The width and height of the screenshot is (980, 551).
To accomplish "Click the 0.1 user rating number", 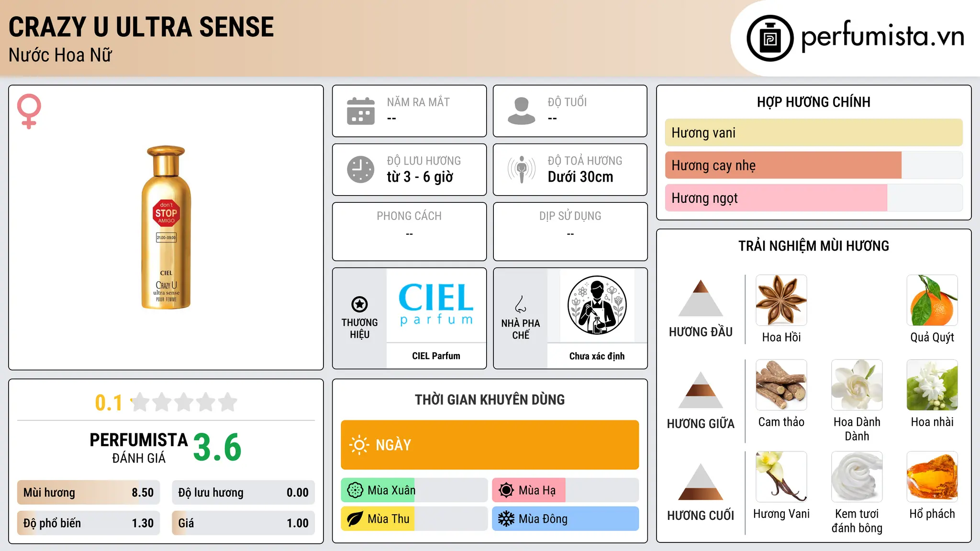I will [x=109, y=403].
